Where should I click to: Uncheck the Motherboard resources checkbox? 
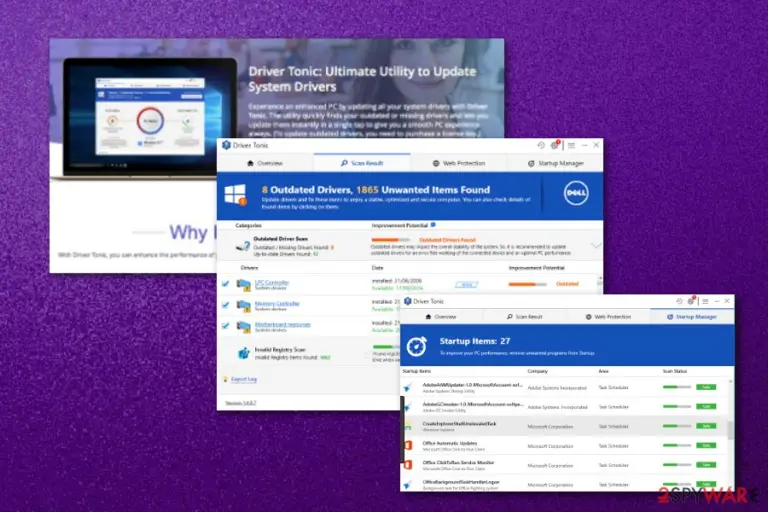pyautogui.click(x=225, y=326)
